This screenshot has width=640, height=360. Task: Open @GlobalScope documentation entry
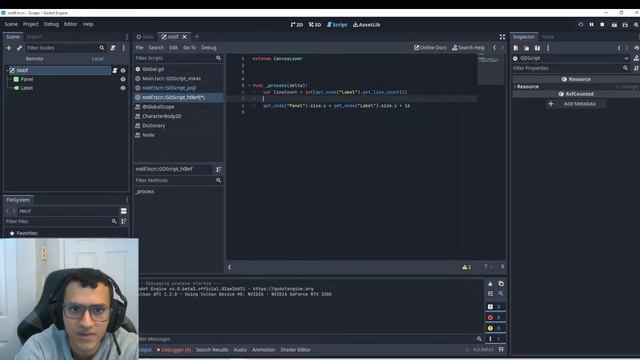(x=158, y=107)
